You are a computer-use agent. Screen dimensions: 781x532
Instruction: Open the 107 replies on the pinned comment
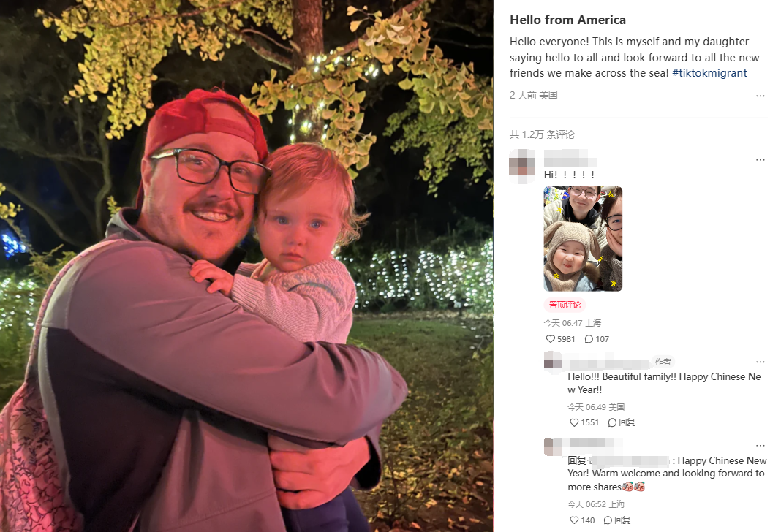coord(596,339)
